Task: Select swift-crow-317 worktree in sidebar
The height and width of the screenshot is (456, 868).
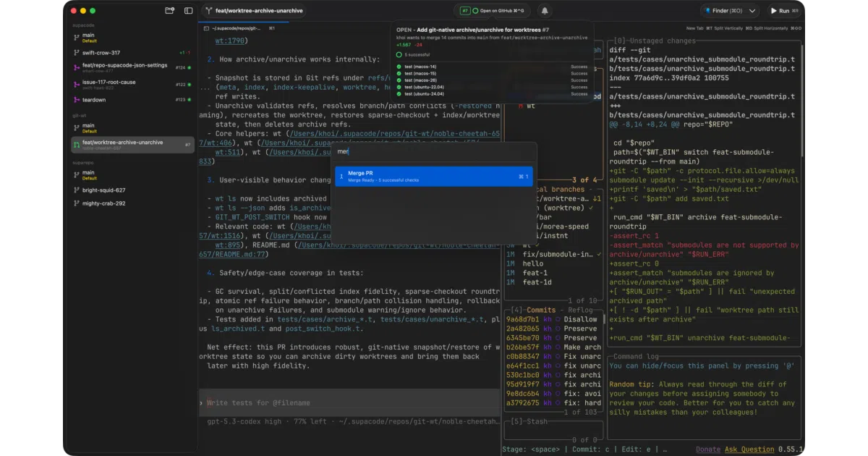Action: click(101, 53)
